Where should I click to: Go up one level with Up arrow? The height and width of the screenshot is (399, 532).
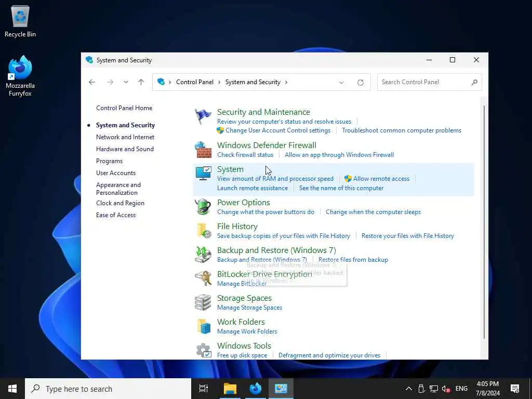[141, 82]
